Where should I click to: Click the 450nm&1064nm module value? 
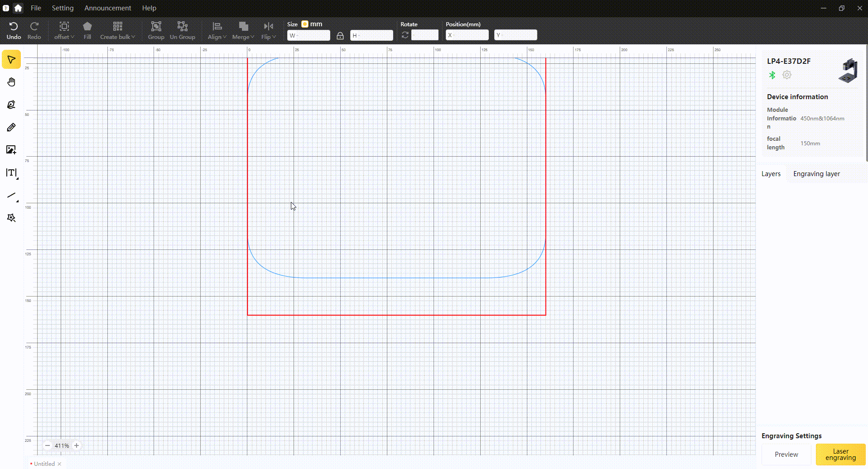[x=822, y=119]
